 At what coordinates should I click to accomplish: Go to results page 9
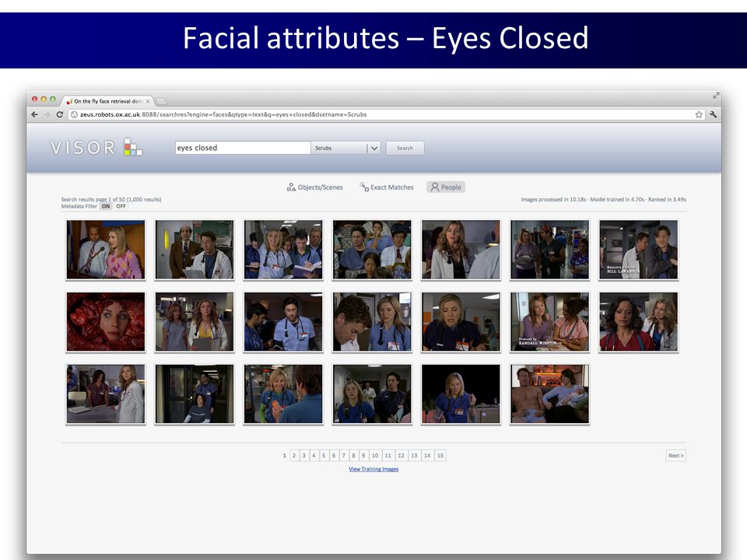(x=363, y=456)
